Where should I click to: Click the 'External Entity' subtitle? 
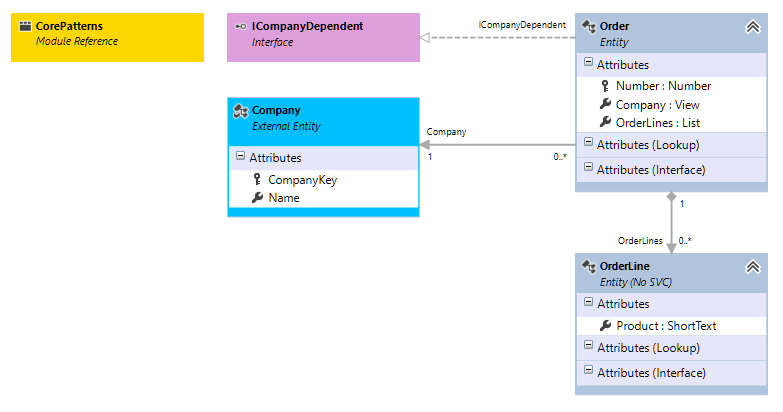(286, 126)
